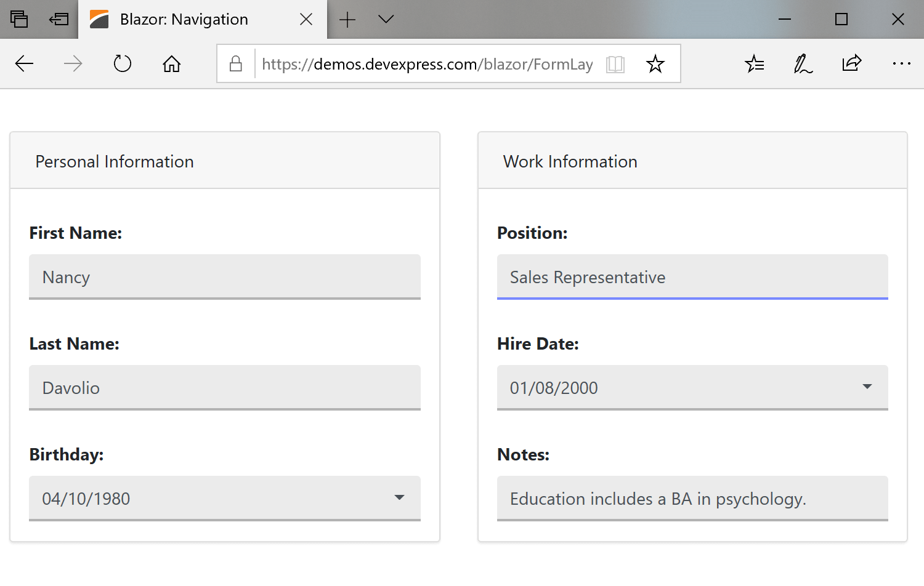Close the Blazor: Navigation tab

(x=306, y=19)
